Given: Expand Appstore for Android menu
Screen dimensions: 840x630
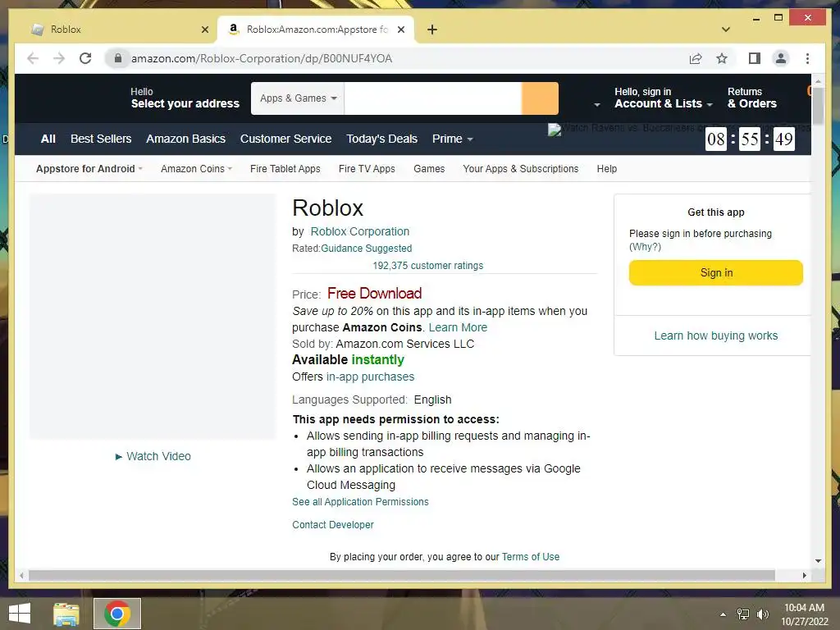Looking at the screenshot, I should [89, 169].
